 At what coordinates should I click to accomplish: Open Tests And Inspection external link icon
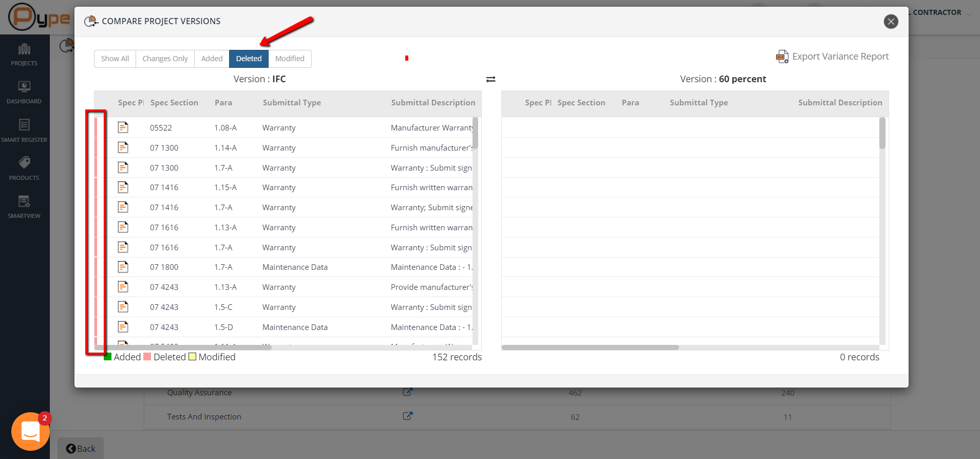point(407,416)
